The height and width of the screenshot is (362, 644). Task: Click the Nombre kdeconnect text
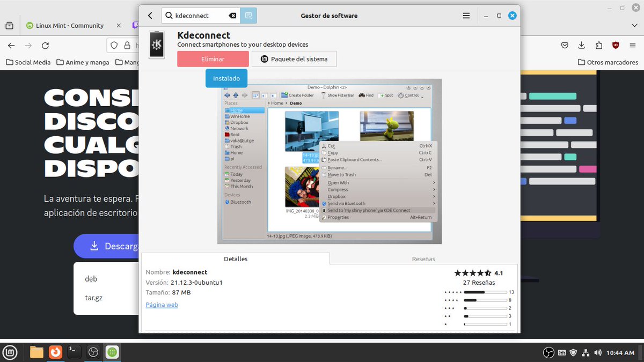[177, 272]
